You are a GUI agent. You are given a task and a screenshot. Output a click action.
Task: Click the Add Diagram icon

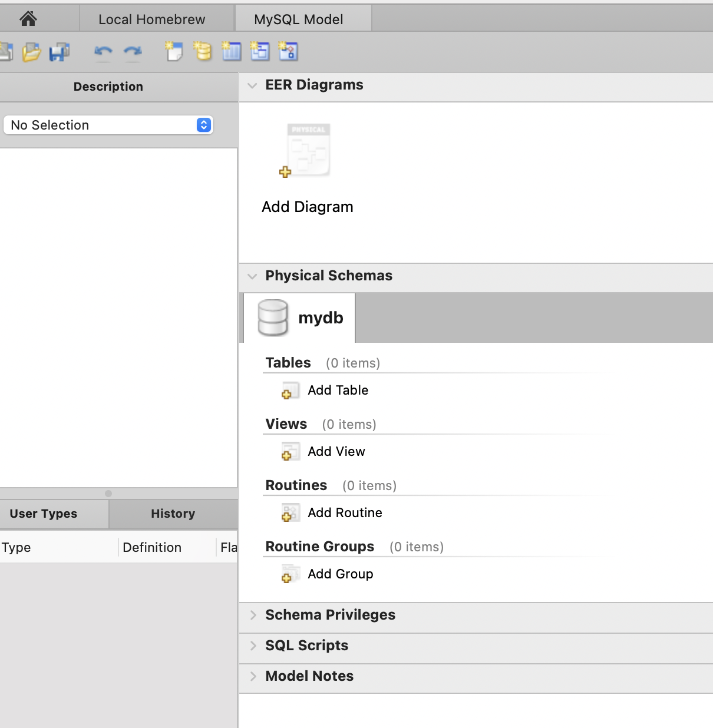tap(307, 151)
